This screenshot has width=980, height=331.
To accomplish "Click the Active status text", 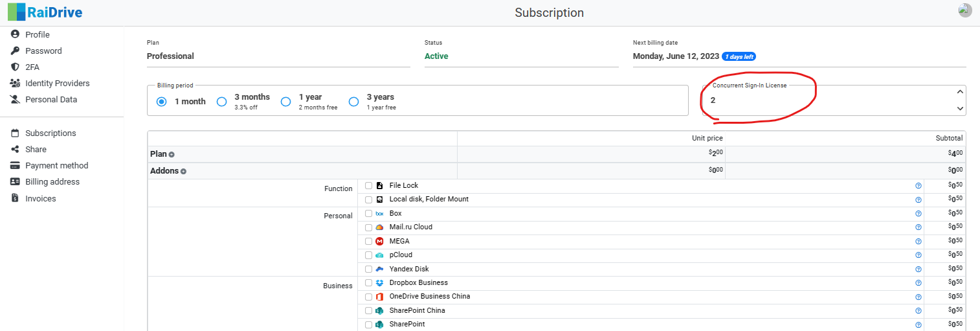I will point(436,56).
